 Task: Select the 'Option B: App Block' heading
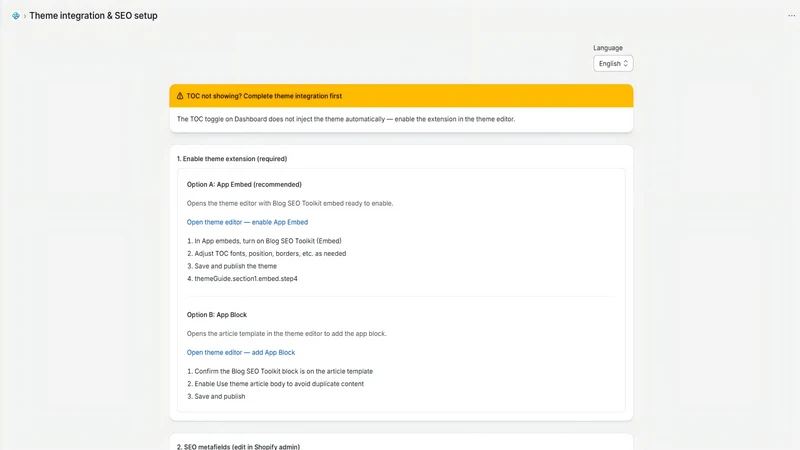point(217,315)
